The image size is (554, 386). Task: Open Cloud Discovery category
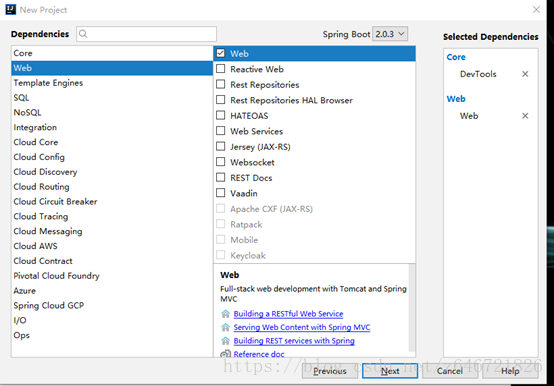[x=112, y=172]
